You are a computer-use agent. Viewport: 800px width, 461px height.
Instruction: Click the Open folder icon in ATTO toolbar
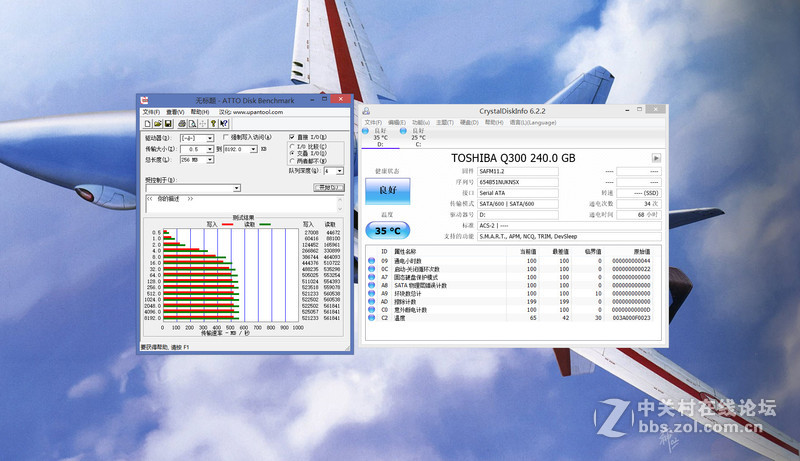tap(158, 123)
